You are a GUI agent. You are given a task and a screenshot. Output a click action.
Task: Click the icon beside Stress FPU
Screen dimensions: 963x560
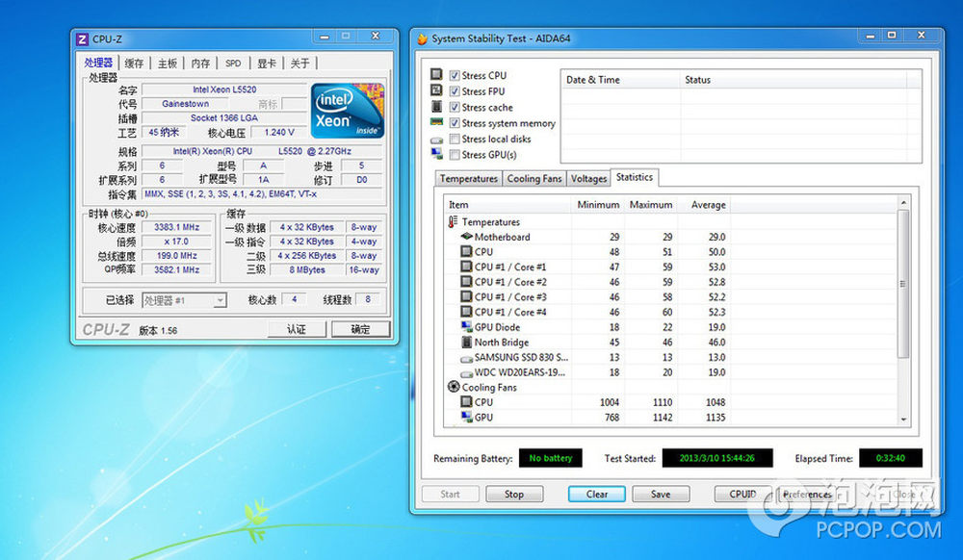[x=436, y=90]
